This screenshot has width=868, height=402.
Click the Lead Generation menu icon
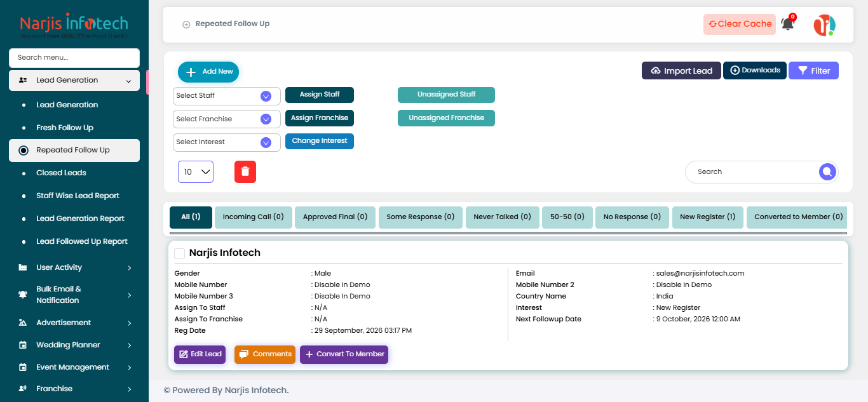point(23,81)
